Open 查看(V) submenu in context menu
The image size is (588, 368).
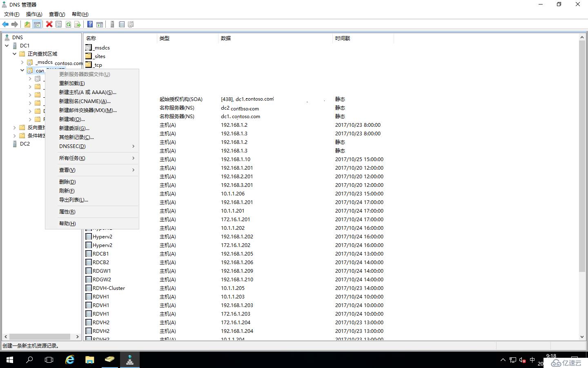click(92, 170)
